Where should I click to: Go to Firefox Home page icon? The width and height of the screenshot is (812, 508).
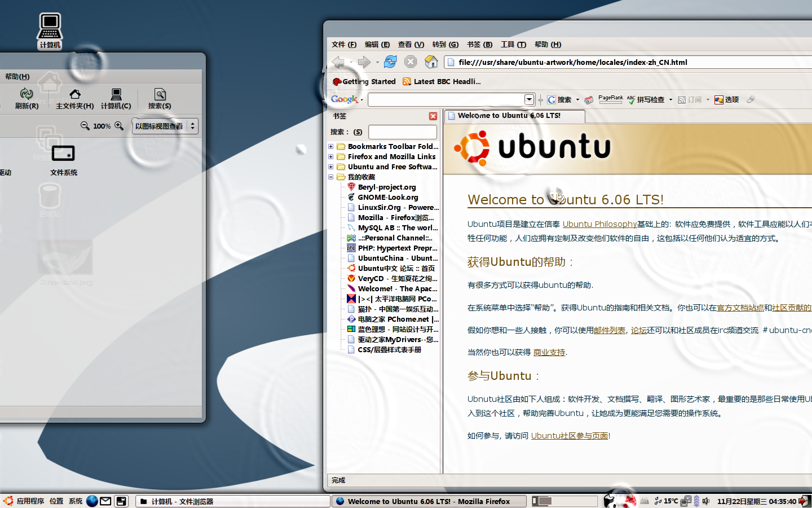tap(431, 62)
